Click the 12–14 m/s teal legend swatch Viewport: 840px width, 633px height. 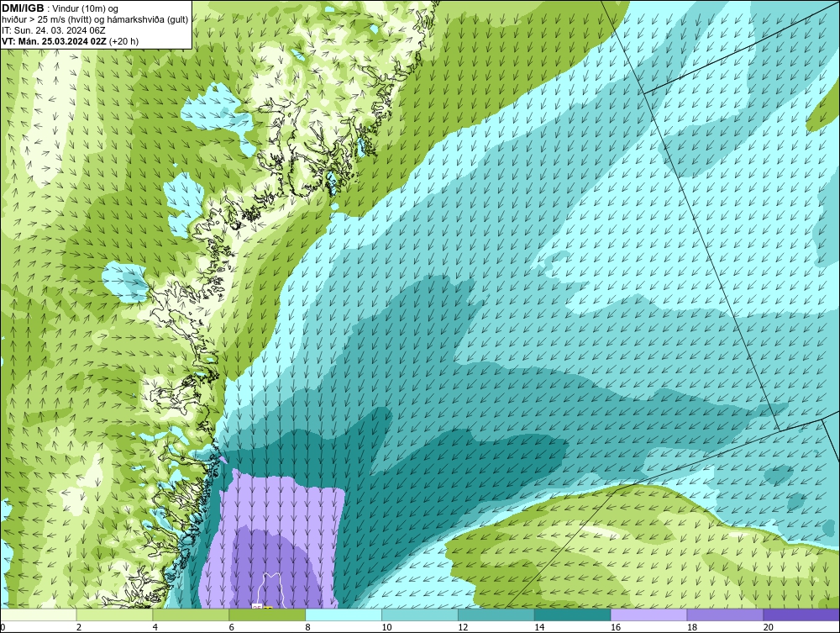[496, 615]
